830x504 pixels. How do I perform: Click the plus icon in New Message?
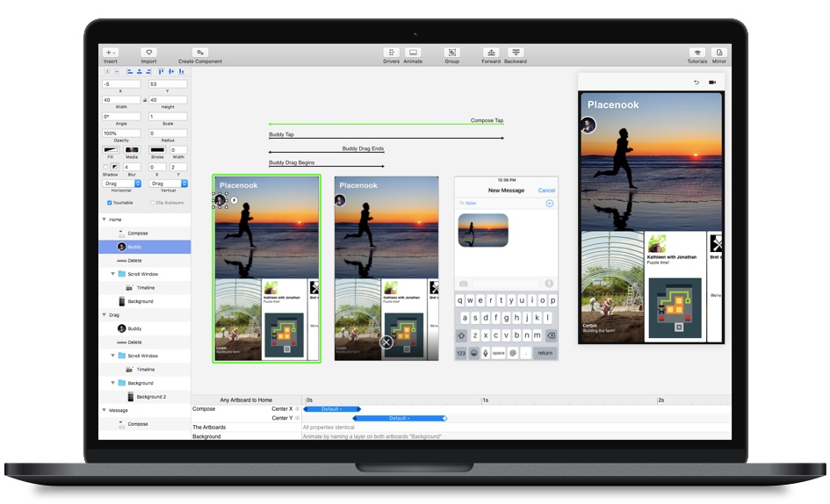[x=550, y=204]
